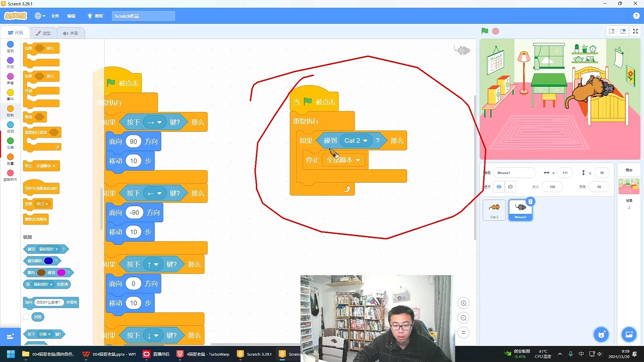Zoom in on the code workspace
Image resolution: width=644 pixels, height=362 pixels.
click(x=463, y=303)
